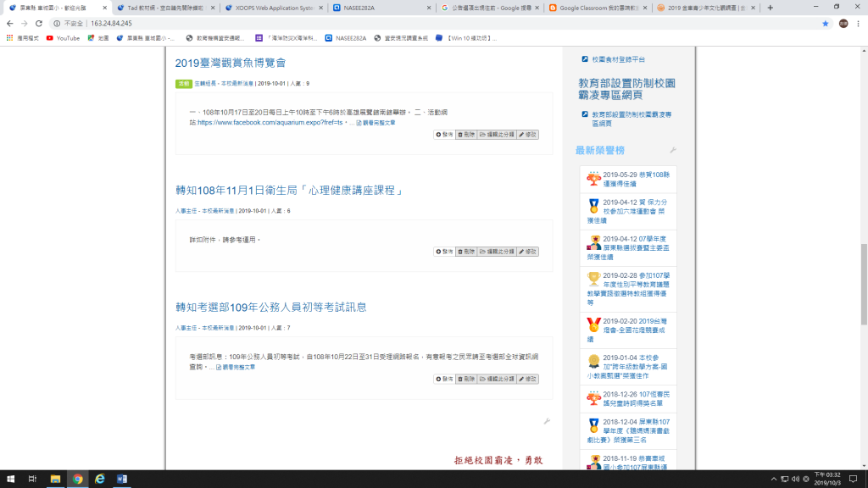Reload the page using the refresh icon
Image resolution: width=868 pixels, height=488 pixels.
coord(39,24)
